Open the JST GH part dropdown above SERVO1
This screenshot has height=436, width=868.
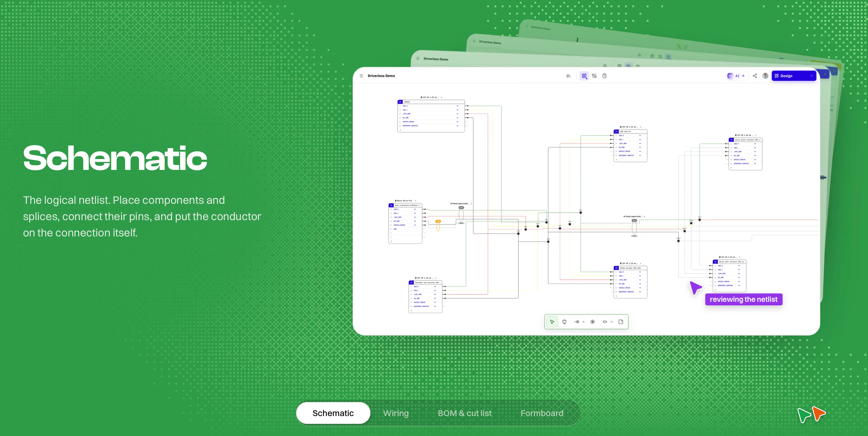(431, 97)
